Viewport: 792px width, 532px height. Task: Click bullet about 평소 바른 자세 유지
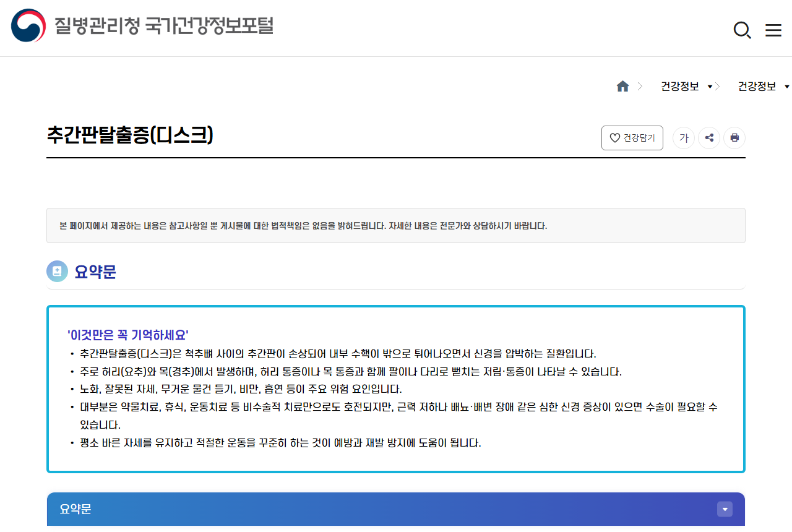coord(280,443)
